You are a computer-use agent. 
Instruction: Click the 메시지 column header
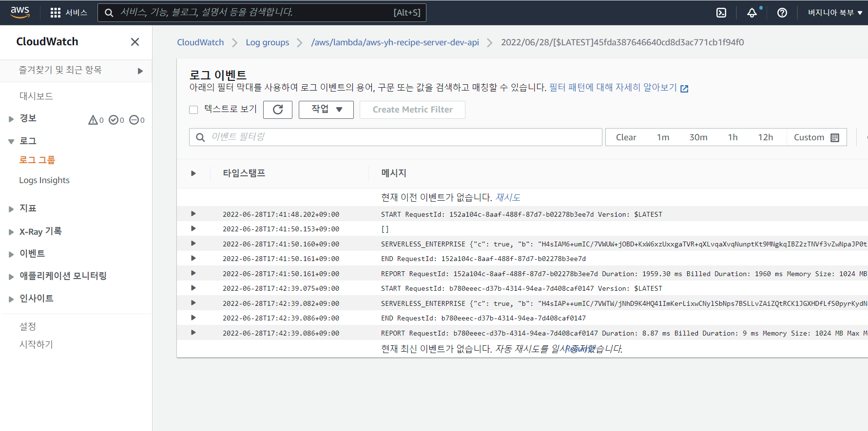[x=394, y=173]
